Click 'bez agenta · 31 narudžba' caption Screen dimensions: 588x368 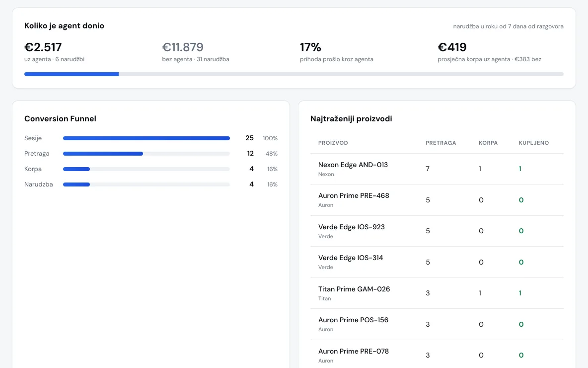tap(195, 59)
